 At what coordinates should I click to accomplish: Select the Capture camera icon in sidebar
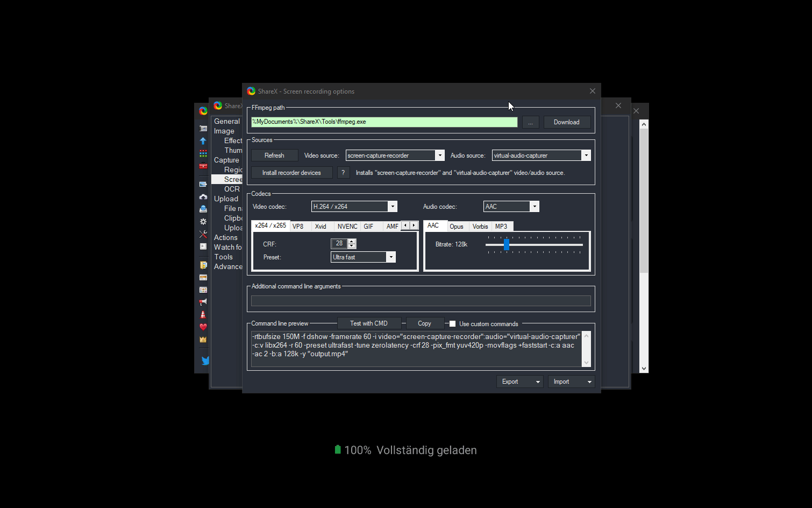click(x=203, y=128)
